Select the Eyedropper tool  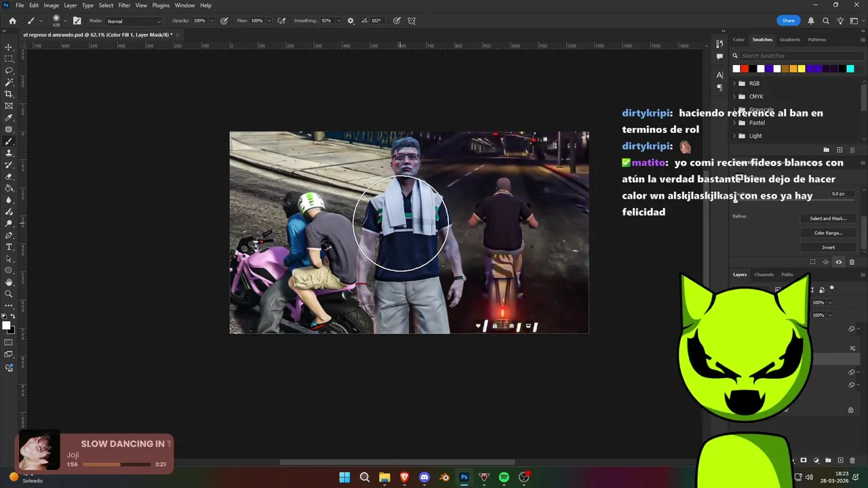[x=9, y=118]
